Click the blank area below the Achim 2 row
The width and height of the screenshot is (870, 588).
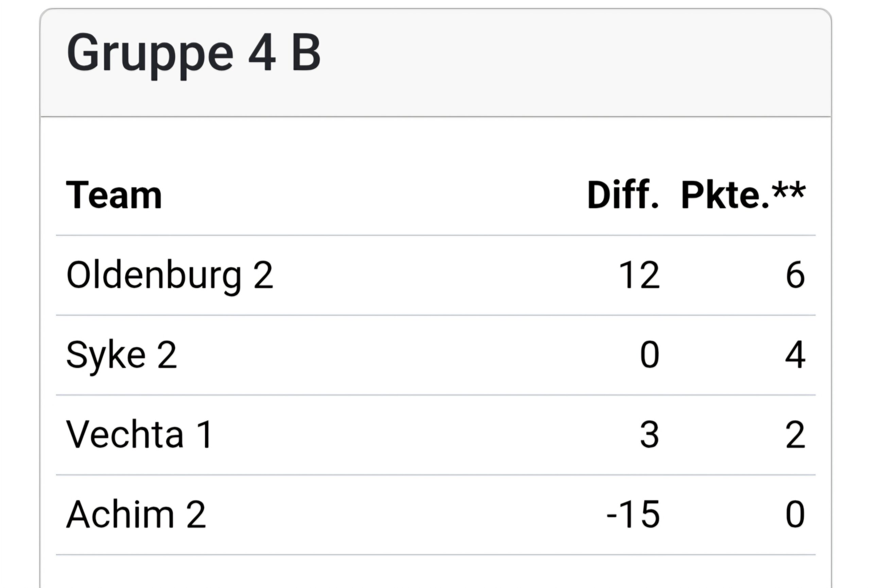point(435,572)
